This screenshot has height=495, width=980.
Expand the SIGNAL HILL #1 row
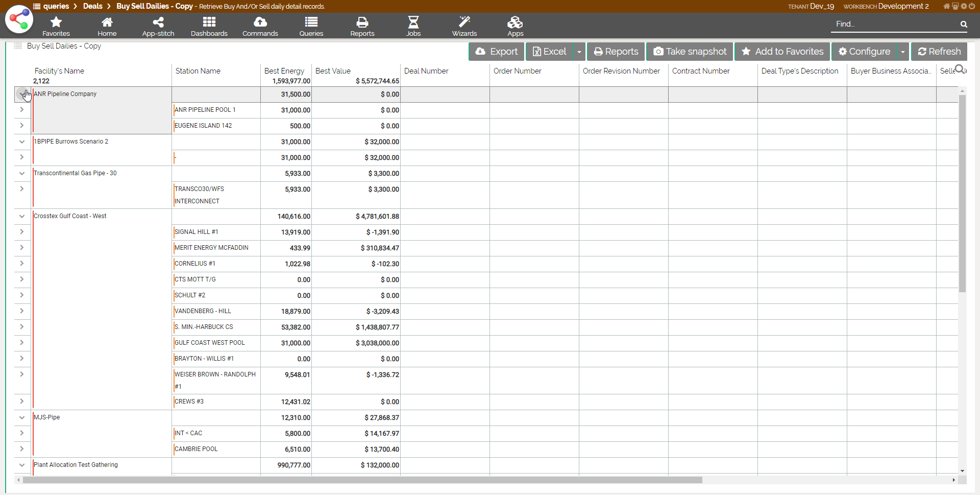point(22,232)
